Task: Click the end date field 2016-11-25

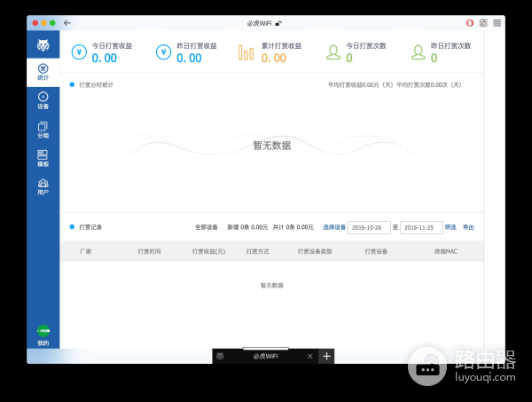Action: [x=421, y=227]
